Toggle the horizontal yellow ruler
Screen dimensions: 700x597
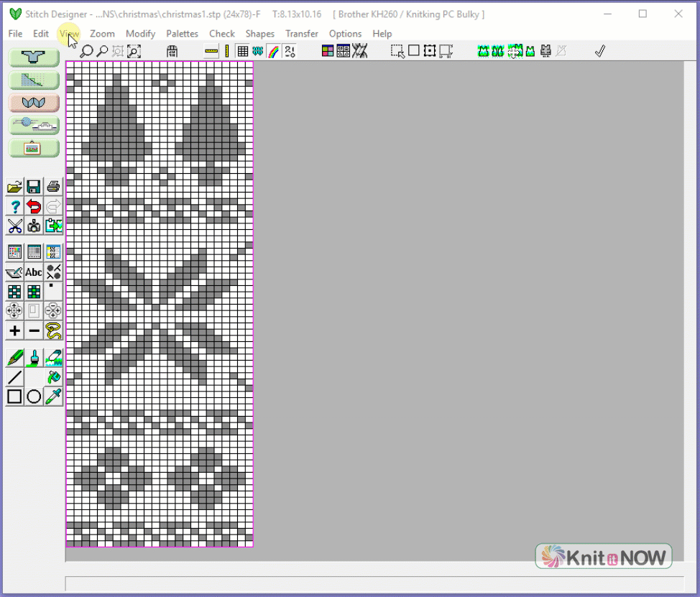(x=211, y=51)
